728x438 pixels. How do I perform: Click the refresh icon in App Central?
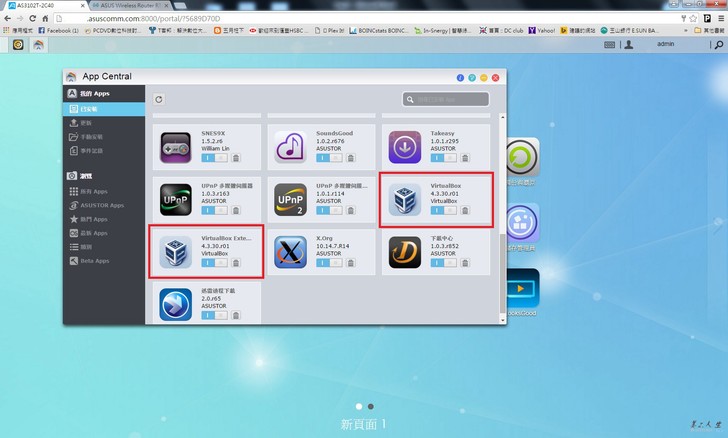click(x=159, y=99)
